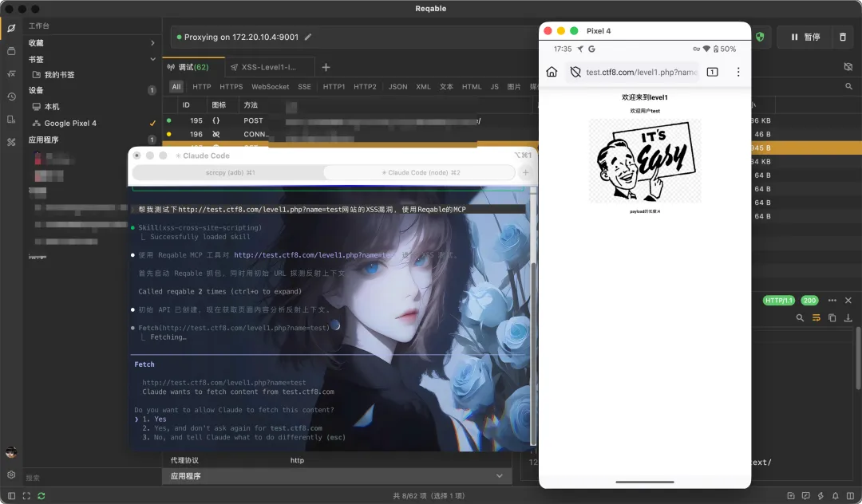The height and width of the screenshot is (504, 862).
Task: Pause capture with the 暂停 button
Action: pyautogui.click(x=805, y=37)
